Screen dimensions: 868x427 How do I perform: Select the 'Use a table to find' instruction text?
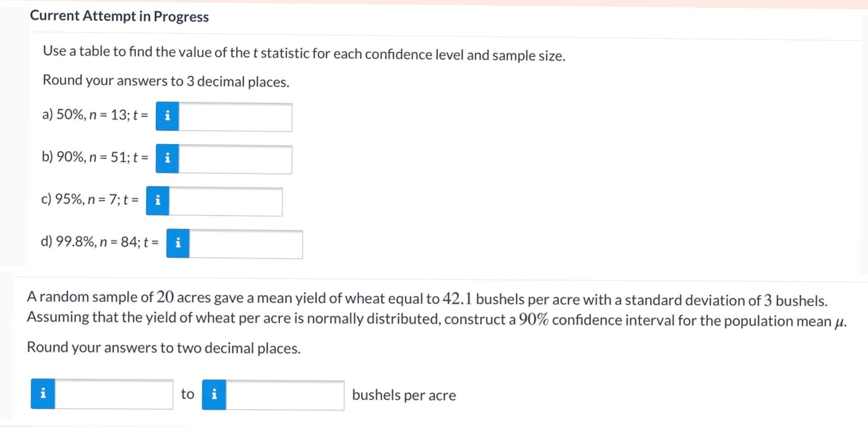point(304,53)
